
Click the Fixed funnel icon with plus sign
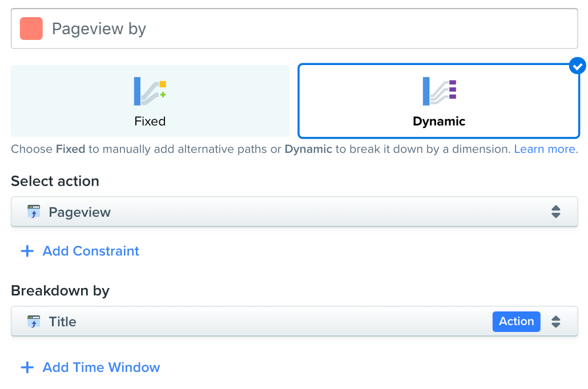[150, 91]
